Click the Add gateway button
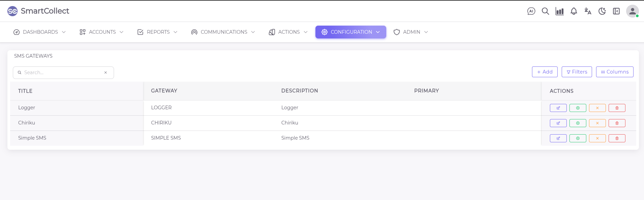Viewport: 644px width, 200px height. [x=545, y=72]
